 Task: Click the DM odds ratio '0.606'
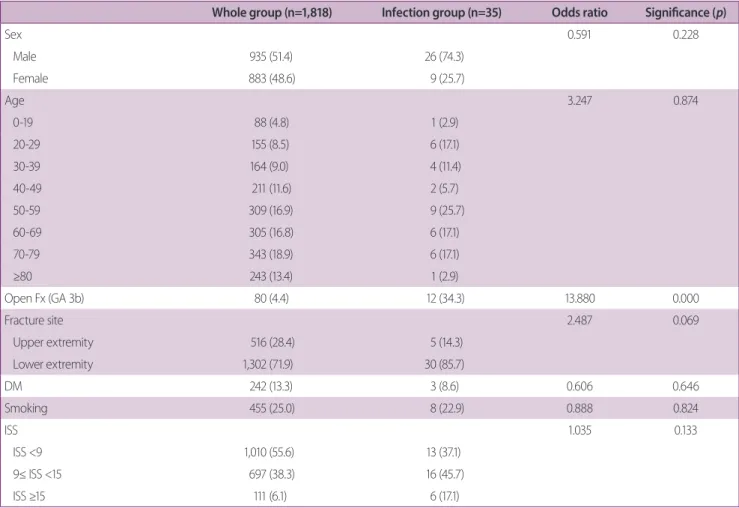(580, 386)
